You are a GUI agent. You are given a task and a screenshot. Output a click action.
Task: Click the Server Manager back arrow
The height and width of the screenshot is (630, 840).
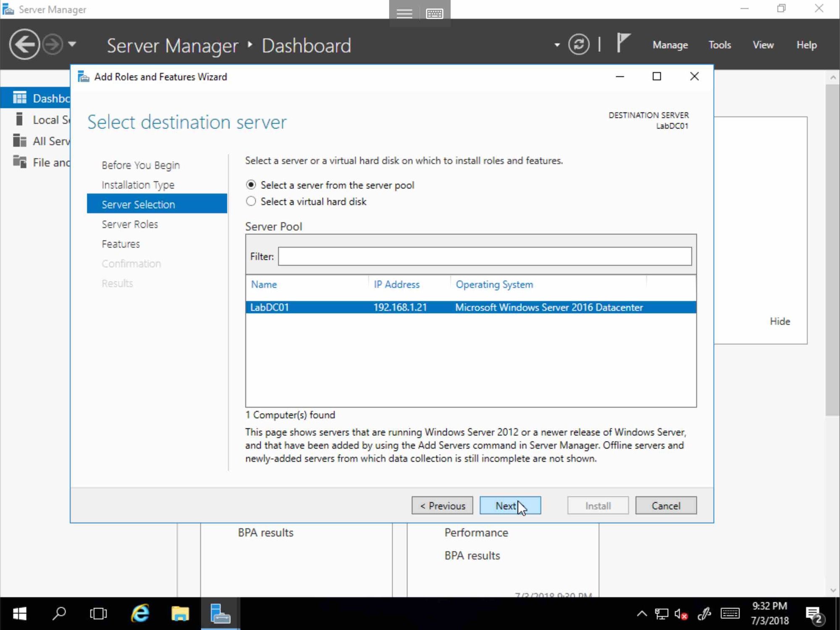click(24, 45)
